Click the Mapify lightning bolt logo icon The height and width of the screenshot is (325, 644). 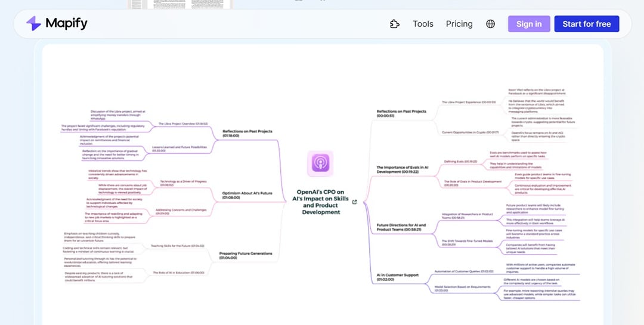pos(33,24)
